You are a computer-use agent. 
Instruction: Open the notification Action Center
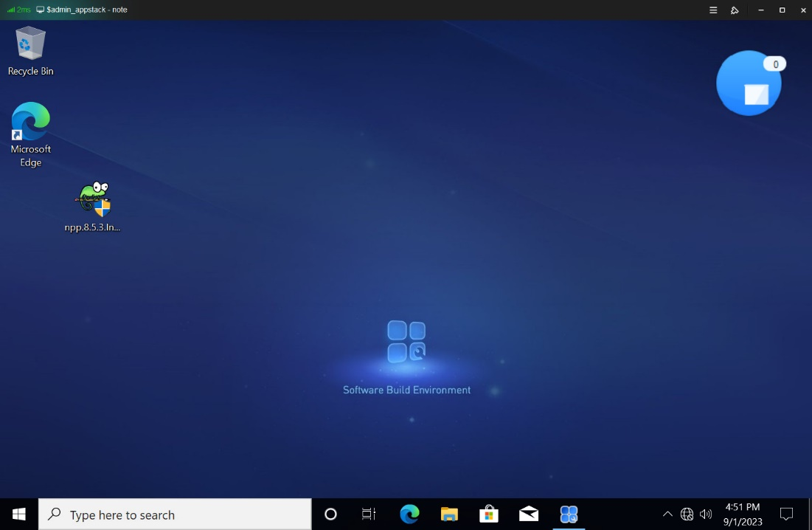pos(786,514)
